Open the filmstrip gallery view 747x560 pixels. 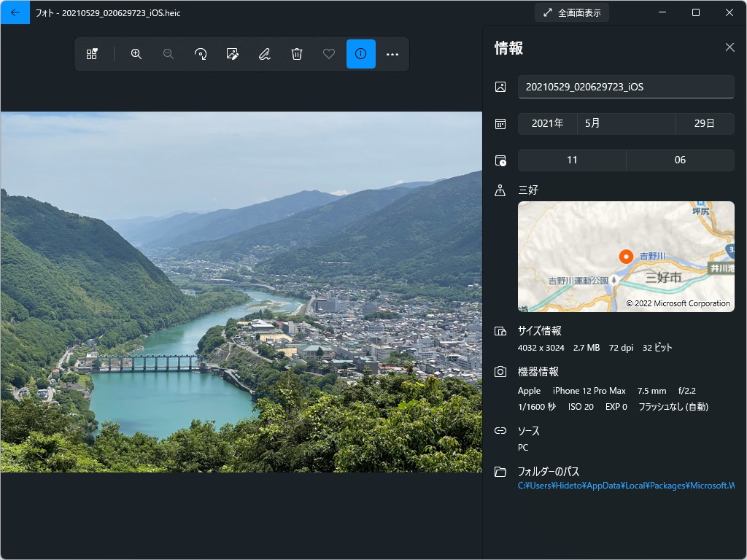click(x=93, y=53)
